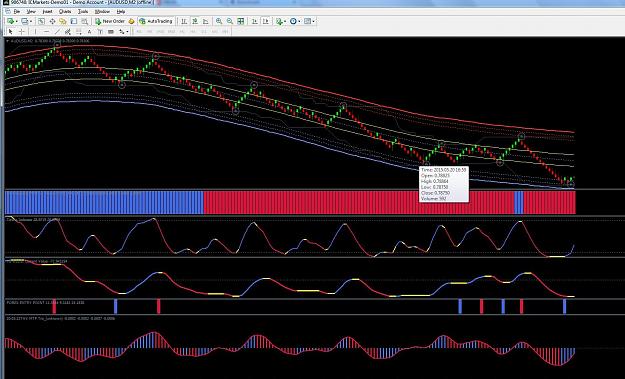625x379 pixels.
Task: Click the New Order button
Action: [110, 21]
